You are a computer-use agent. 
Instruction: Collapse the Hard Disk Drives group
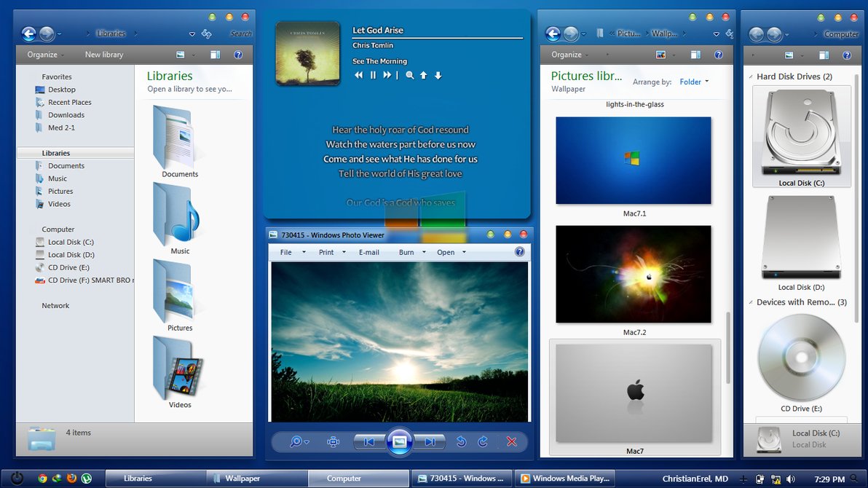click(x=751, y=76)
